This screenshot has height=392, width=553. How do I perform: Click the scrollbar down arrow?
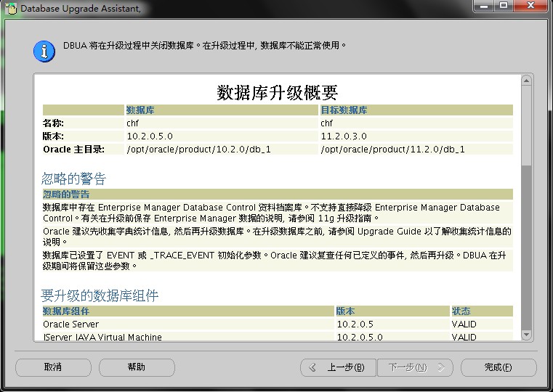point(526,335)
